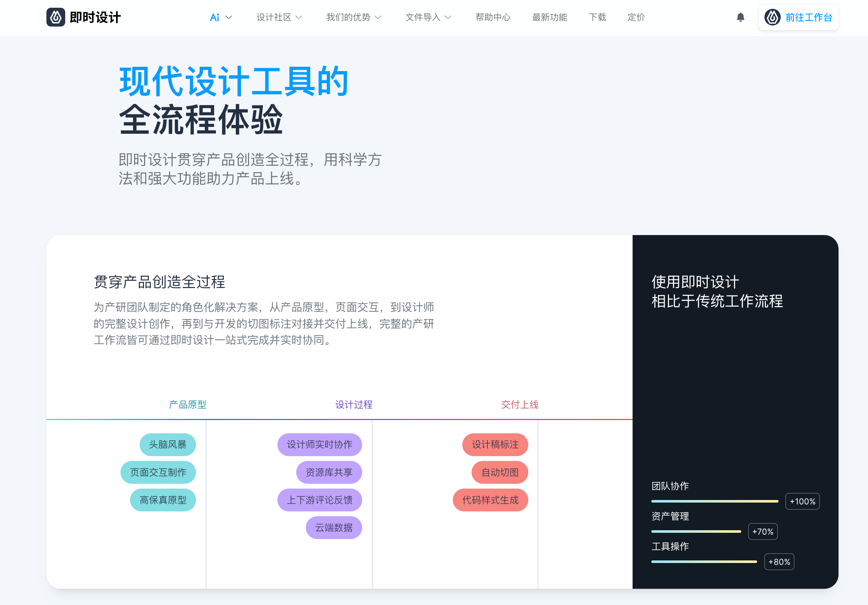
Task: Click the 高保真原型 tag
Action: (x=163, y=500)
